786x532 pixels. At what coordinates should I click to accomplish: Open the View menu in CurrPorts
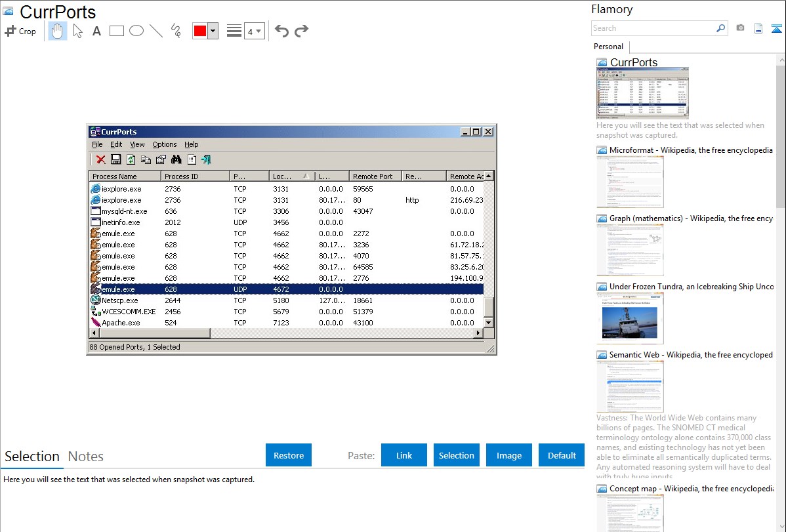tap(137, 144)
